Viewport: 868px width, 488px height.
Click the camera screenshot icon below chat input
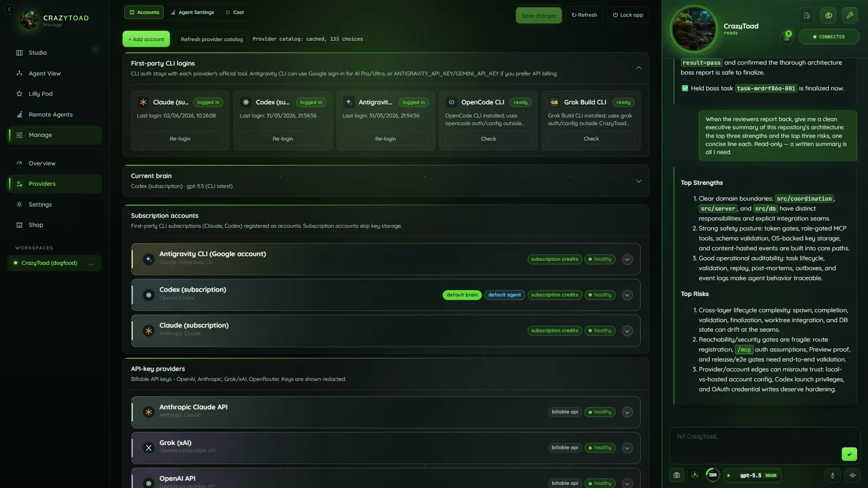676,475
